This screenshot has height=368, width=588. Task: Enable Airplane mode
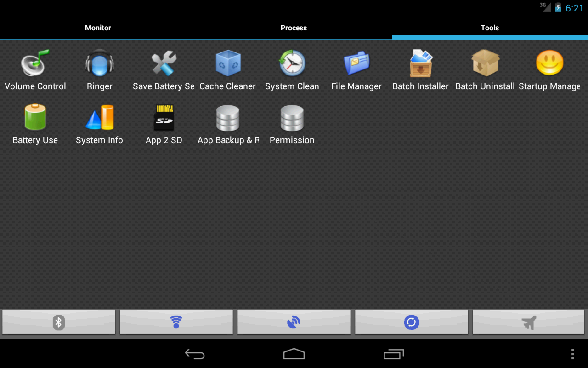pos(528,322)
